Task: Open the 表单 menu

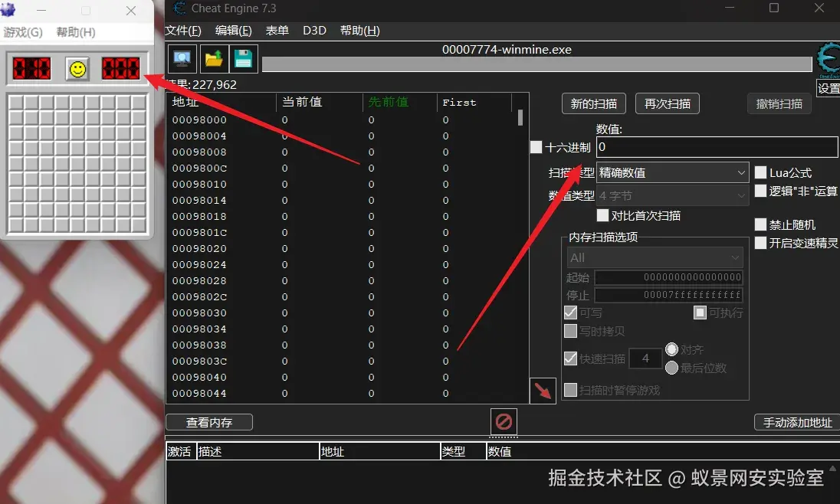Action: click(x=277, y=31)
